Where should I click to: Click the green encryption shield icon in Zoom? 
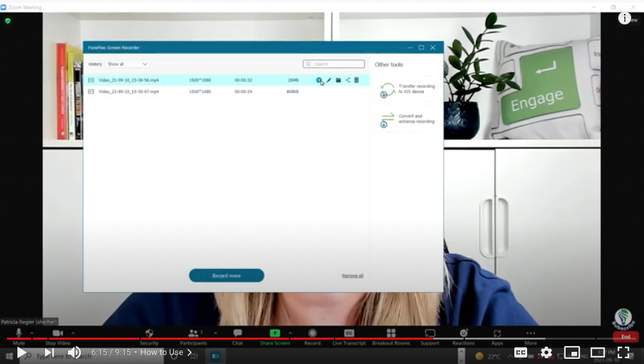click(8, 21)
